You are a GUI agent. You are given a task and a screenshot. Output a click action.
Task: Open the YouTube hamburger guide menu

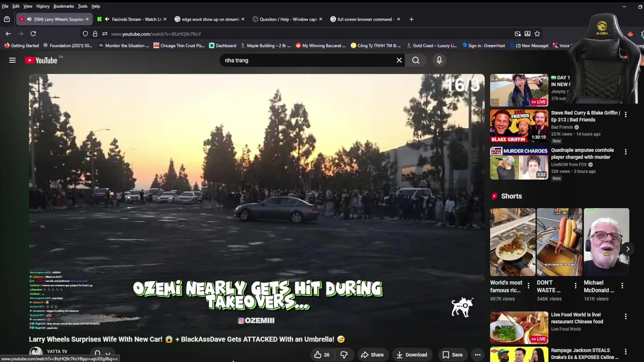(12, 60)
